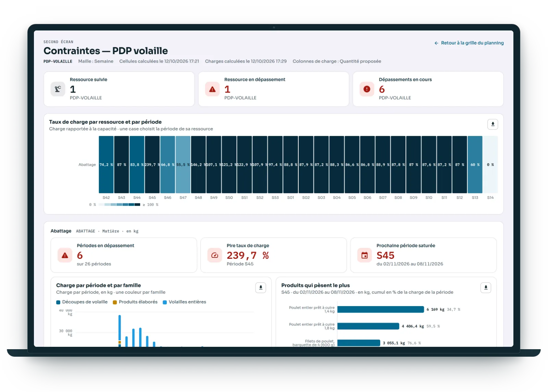Toggle the 'Volailles entières' legend entry
The height and width of the screenshot is (392, 548).
click(x=184, y=302)
